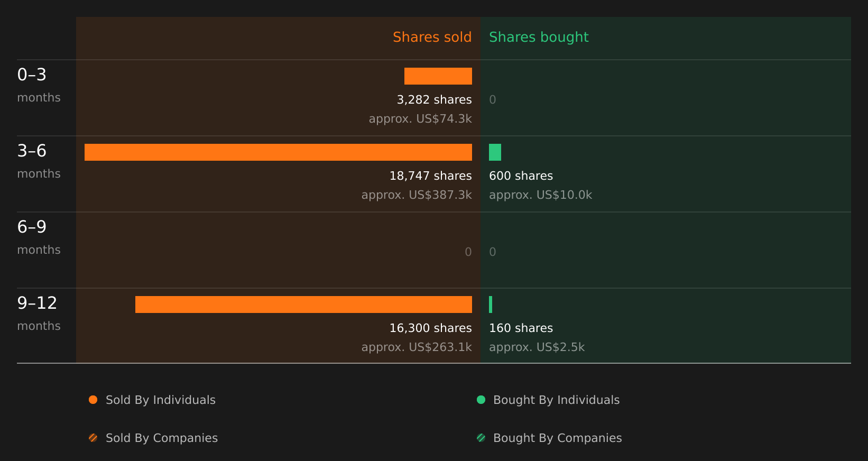Click the 16,300 shares value

(430, 328)
